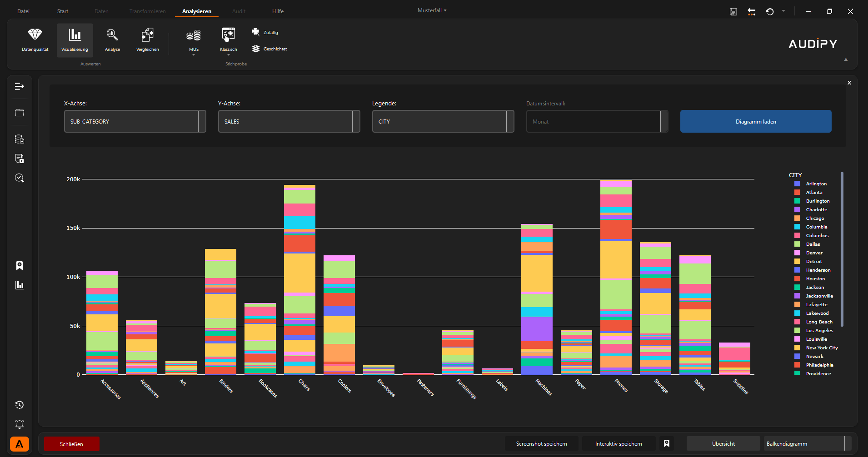Open the folder icon in left sidebar
Viewport: 868px width, 457px height.
pos(20,113)
